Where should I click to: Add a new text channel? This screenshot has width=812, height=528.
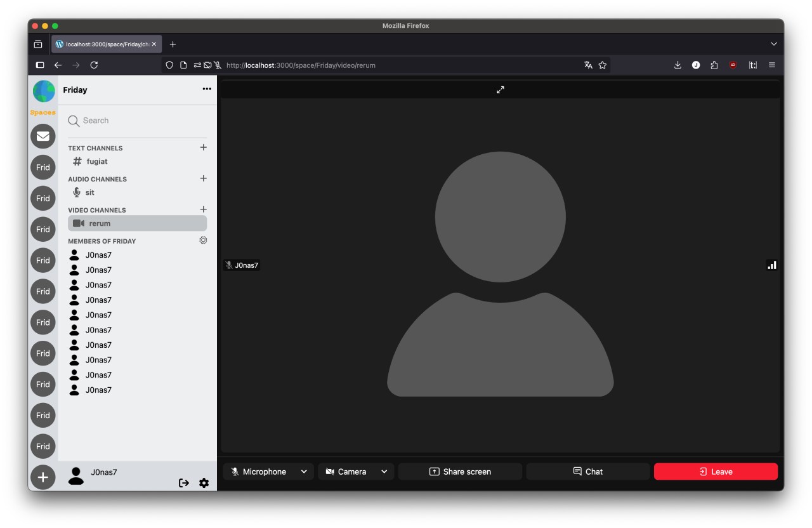click(203, 147)
